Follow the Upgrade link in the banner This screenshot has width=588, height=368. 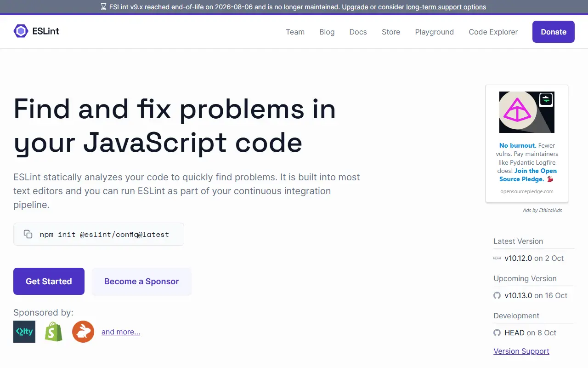click(x=355, y=7)
